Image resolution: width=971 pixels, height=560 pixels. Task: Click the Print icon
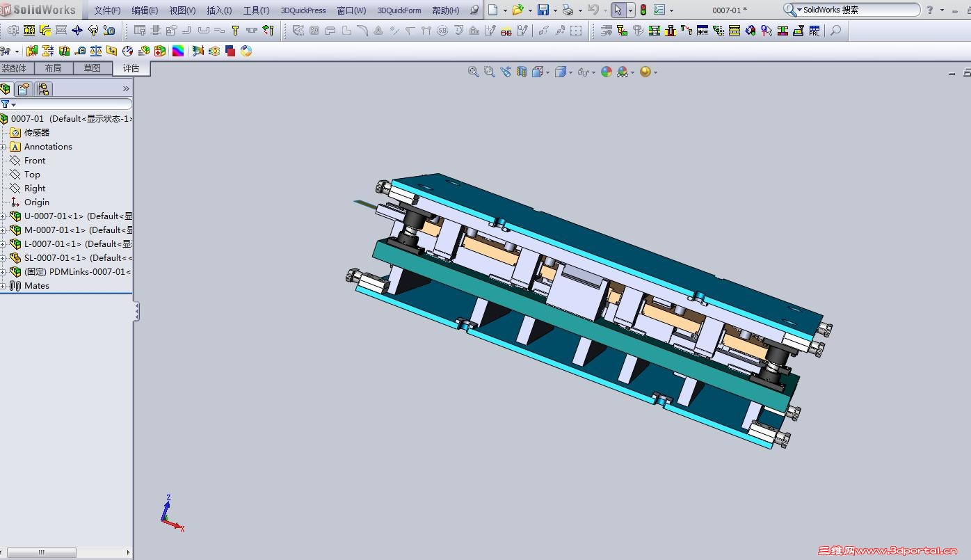[x=568, y=10]
